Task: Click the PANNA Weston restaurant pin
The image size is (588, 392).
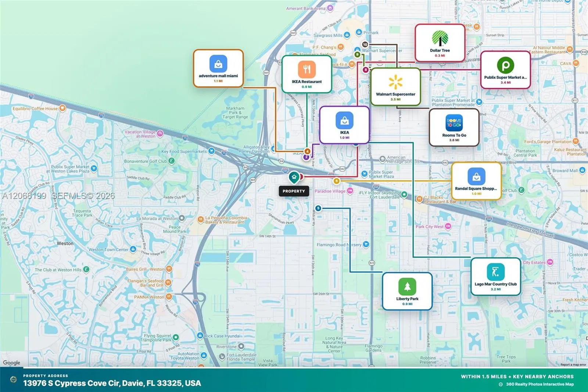Action: 169,296
